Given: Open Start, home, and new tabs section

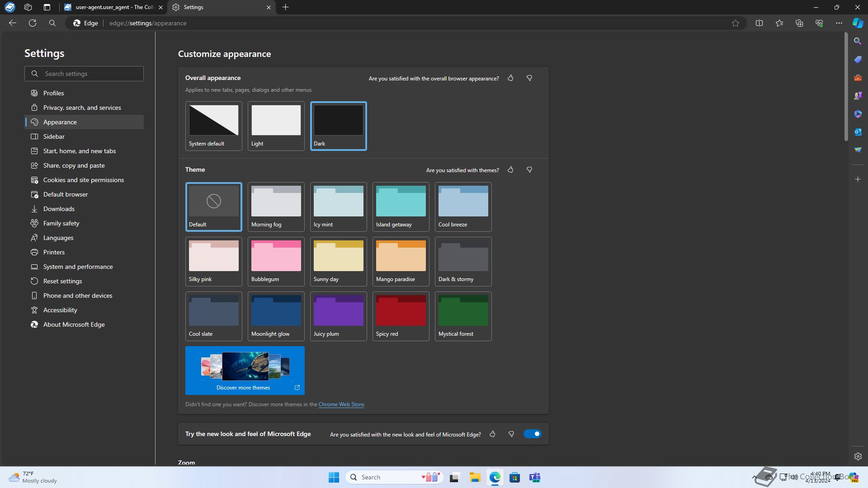Looking at the screenshot, I should pos(84,151).
